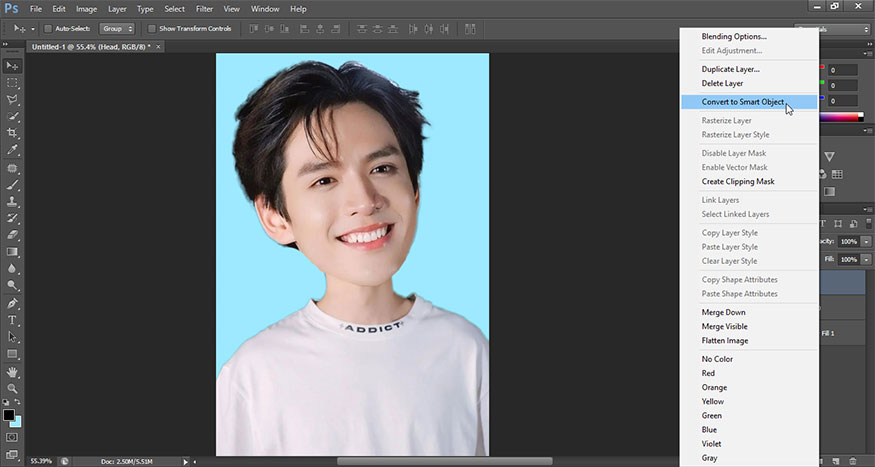Open the document info arrow in status bar
Screen dimensions: 875x467
[x=186, y=461]
